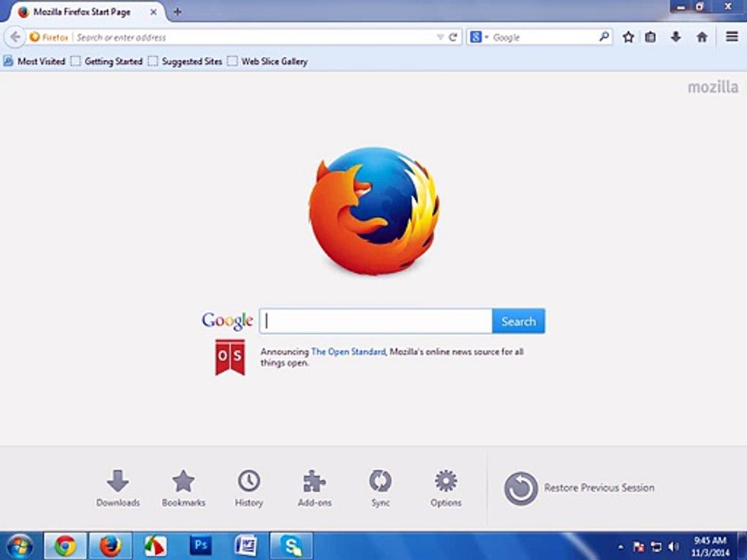Open the colorful beach umbrella taskbar app
The height and width of the screenshot is (560, 747).
pyautogui.click(x=156, y=546)
